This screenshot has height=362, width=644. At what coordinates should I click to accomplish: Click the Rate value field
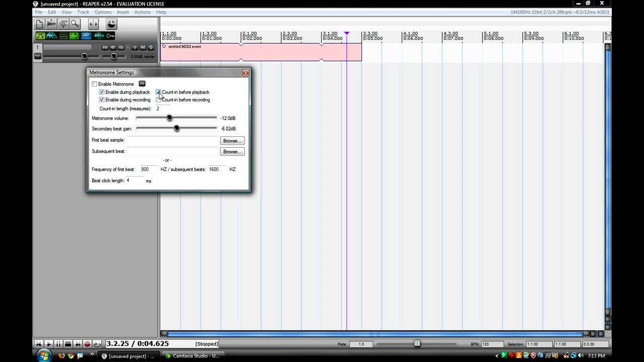(x=361, y=344)
